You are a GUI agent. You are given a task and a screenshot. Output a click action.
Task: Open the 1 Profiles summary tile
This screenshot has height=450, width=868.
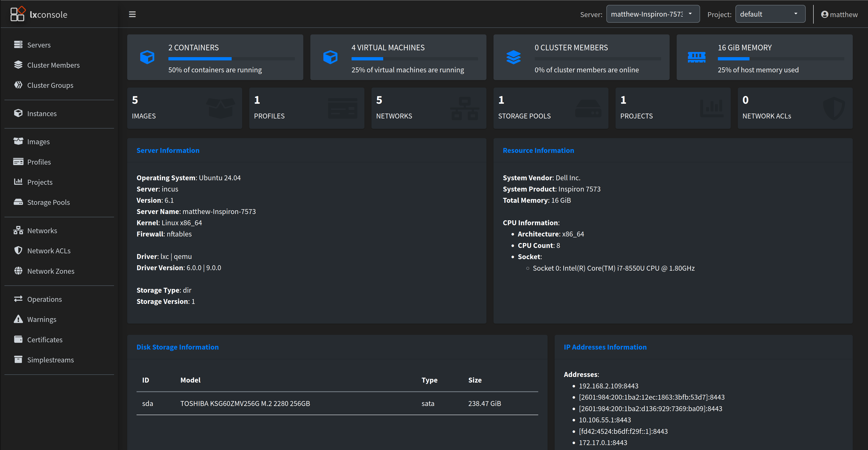tap(307, 108)
